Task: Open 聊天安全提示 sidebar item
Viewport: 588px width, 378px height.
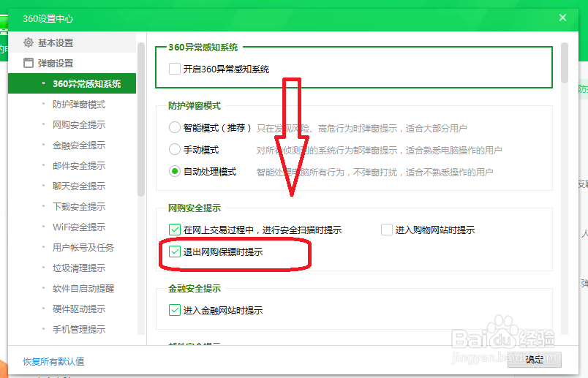Action: (79, 186)
